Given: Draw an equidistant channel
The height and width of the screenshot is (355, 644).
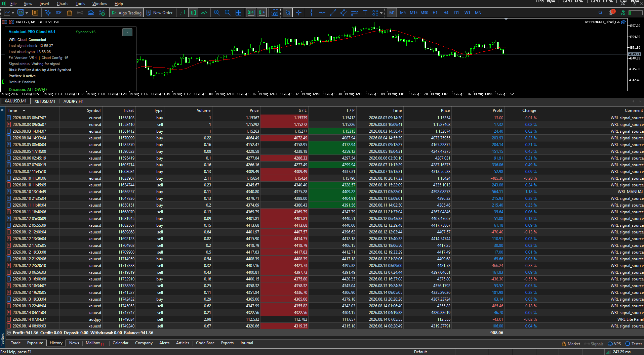Looking at the screenshot, I should pos(344,13).
